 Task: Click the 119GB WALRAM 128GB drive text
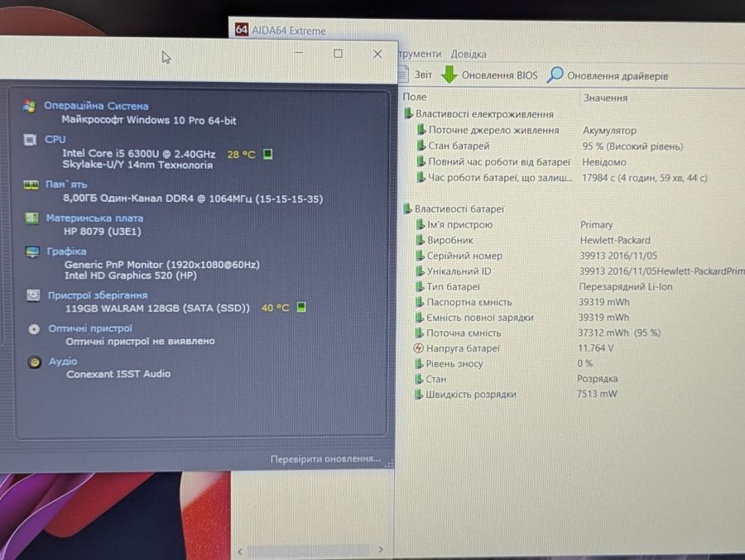[157, 309]
